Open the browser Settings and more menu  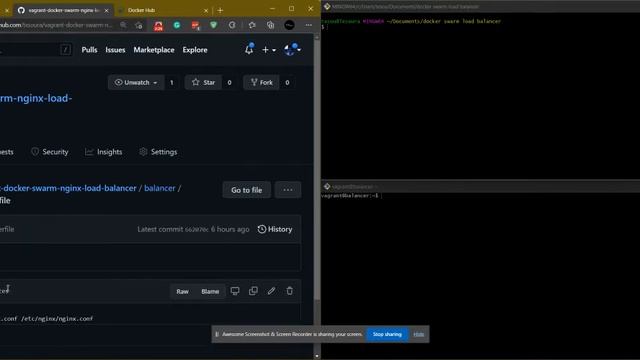tap(309, 25)
